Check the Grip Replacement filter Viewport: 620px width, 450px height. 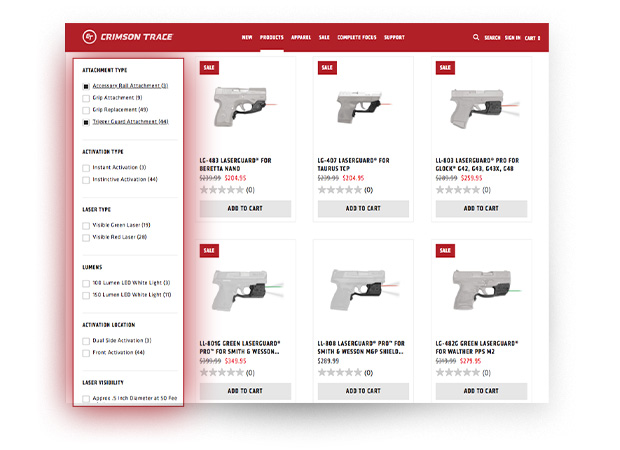point(86,109)
